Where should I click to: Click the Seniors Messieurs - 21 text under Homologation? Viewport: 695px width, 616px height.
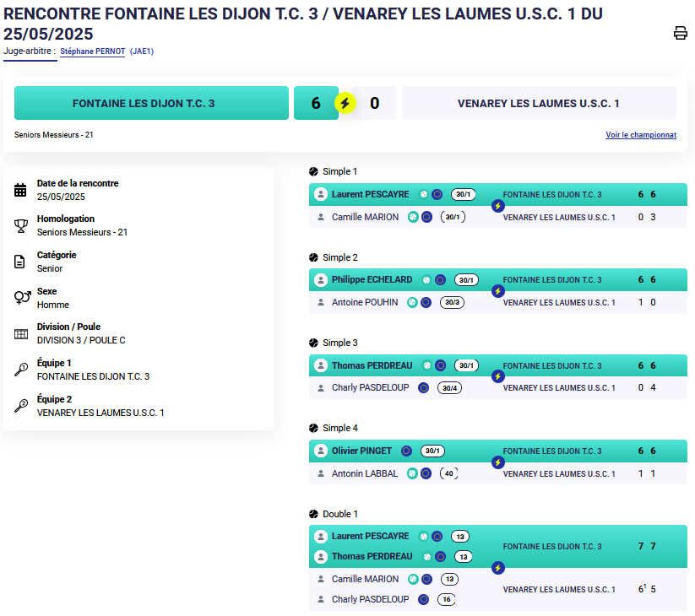tap(82, 232)
